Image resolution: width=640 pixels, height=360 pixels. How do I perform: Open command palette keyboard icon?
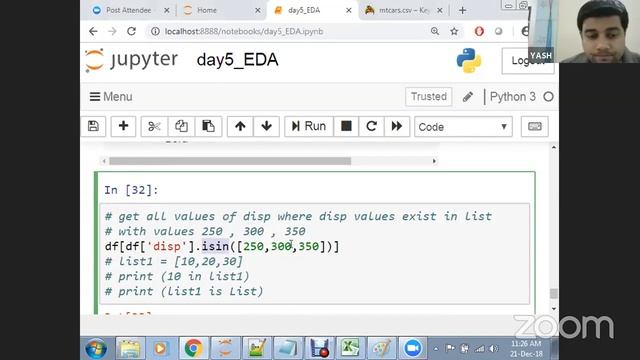point(535,126)
